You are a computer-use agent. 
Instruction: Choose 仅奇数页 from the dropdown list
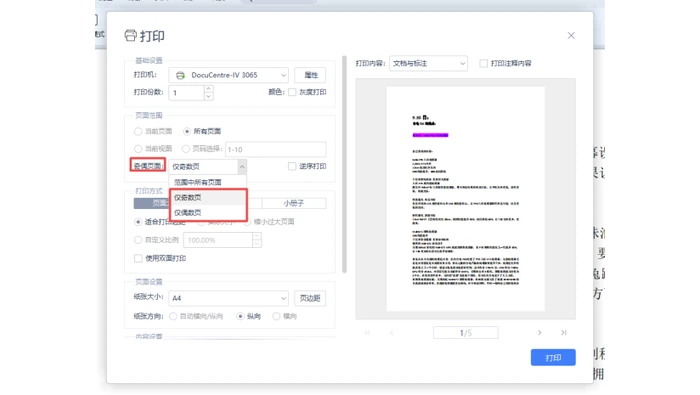click(208, 197)
